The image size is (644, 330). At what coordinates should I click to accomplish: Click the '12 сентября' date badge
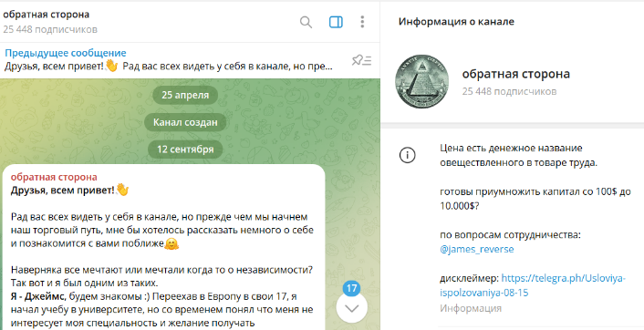coord(185,149)
